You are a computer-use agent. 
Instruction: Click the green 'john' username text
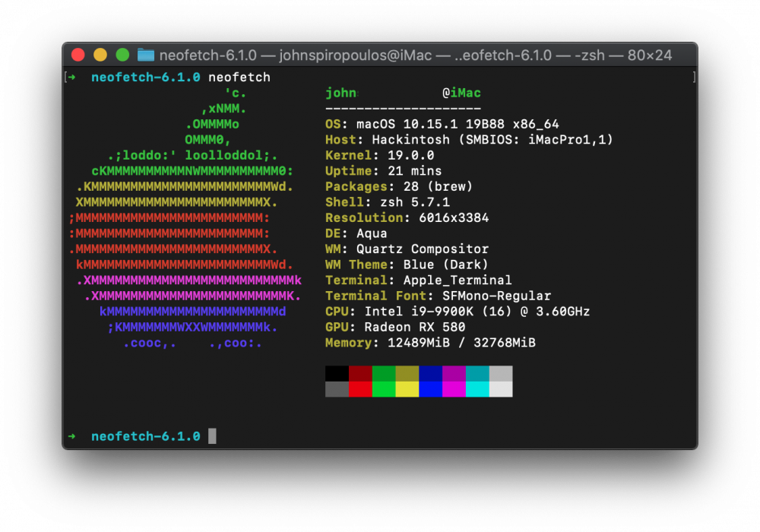tap(340, 93)
